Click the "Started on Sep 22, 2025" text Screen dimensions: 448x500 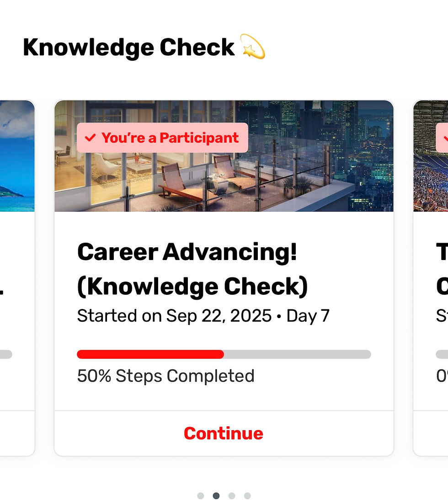tap(174, 316)
